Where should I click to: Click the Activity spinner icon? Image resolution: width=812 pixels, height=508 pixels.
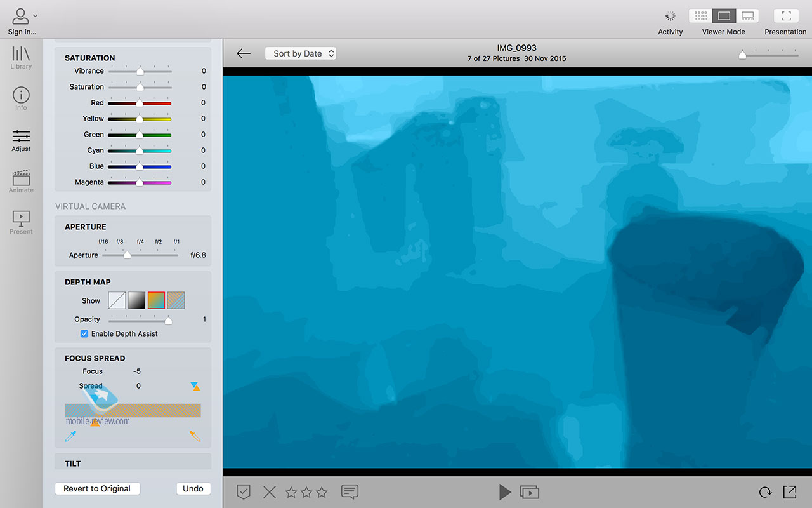(x=670, y=16)
